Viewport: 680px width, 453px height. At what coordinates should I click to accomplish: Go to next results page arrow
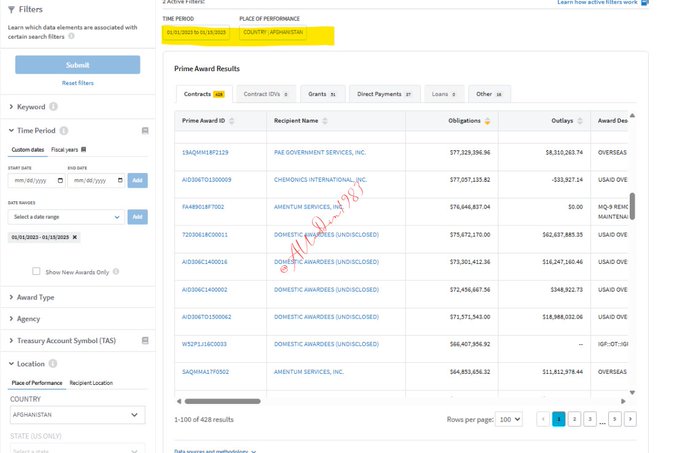629,419
